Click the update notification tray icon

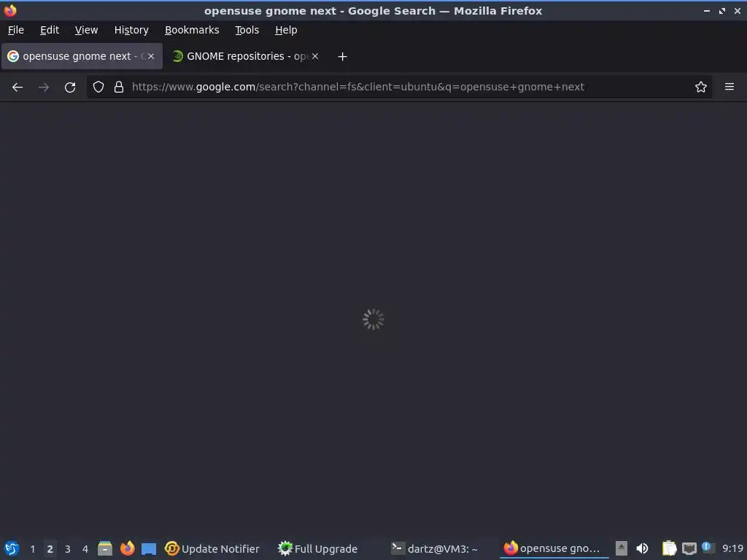click(707, 548)
